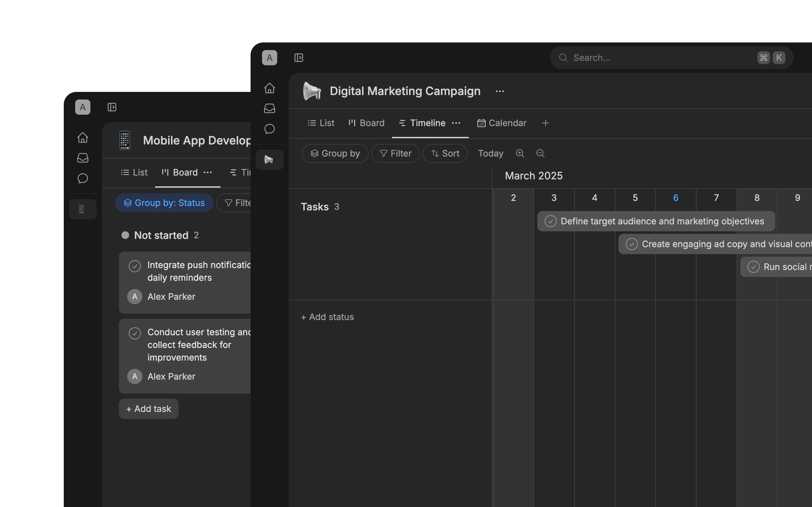Image resolution: width=812 pixels, height=507 pixels.
Task: Mark 'Define target audience' task complete
Action: [x=550, y=221]
